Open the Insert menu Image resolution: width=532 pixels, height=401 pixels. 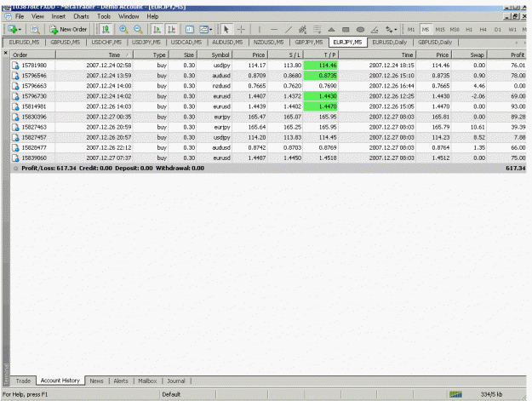pyautogui.click(x=59, y=16)
